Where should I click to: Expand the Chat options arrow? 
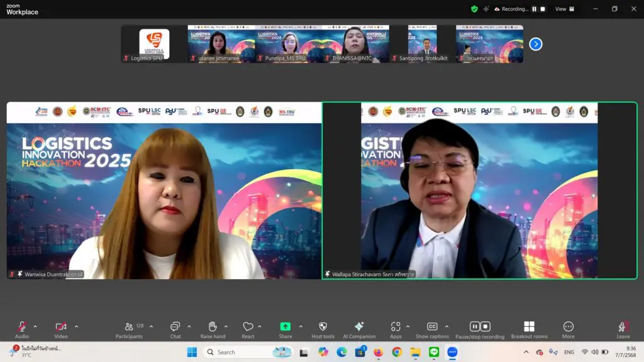[x=189, y=327]
